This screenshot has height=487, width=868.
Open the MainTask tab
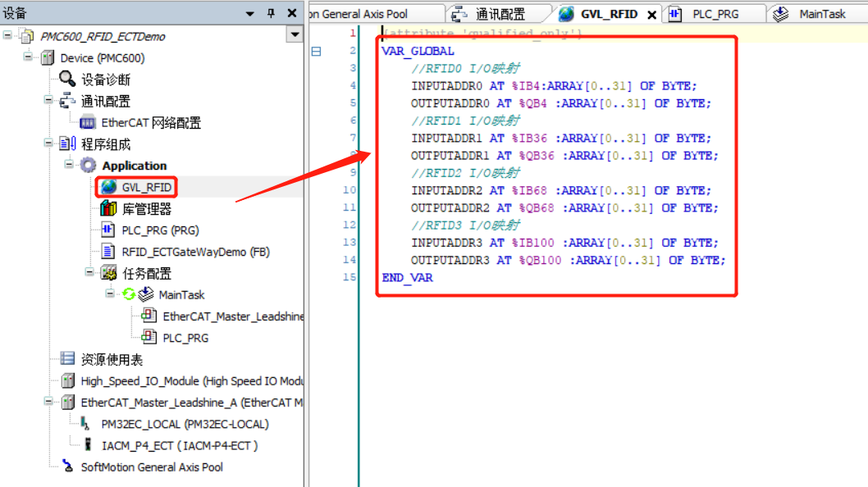(x=807, y=13)
